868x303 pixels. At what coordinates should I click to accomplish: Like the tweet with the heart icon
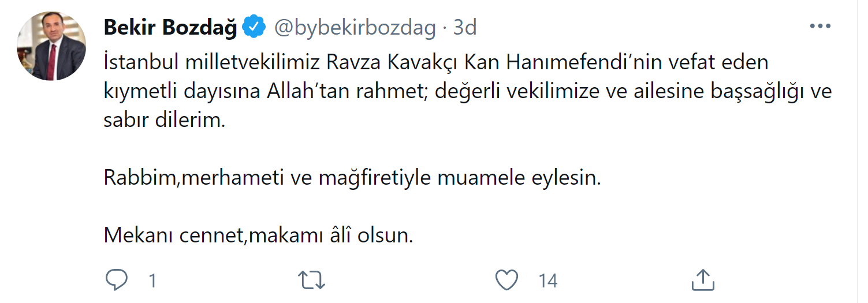coord(507,280)
